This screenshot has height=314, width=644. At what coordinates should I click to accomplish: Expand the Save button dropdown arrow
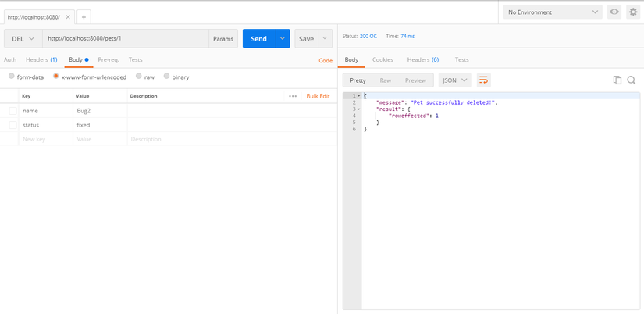(325, 38)
